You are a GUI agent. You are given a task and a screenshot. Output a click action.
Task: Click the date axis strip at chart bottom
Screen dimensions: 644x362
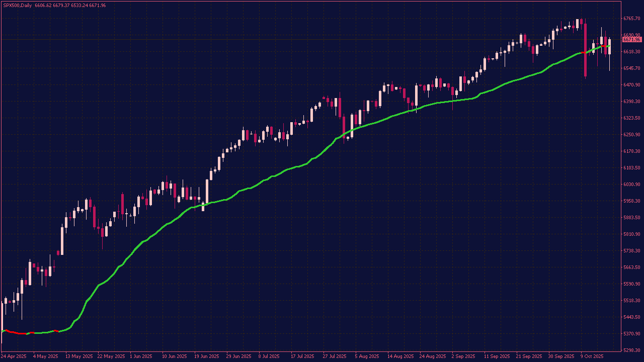click(x=322, y=355)
